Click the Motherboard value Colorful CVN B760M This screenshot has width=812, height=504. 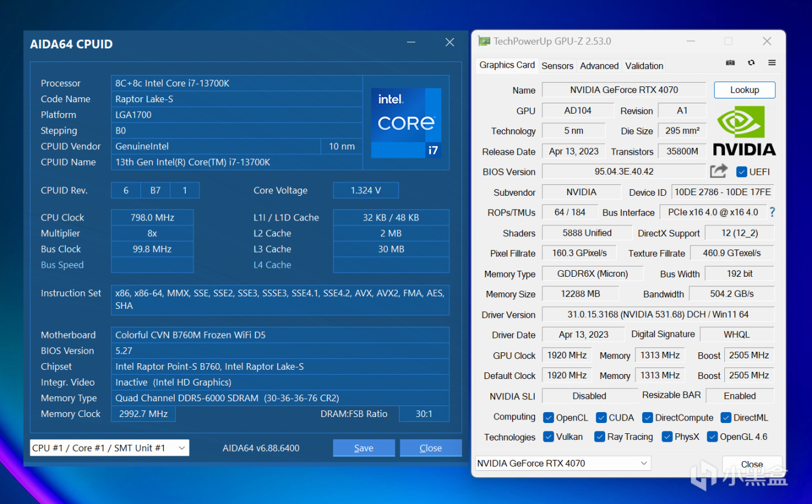click(281, 335)
